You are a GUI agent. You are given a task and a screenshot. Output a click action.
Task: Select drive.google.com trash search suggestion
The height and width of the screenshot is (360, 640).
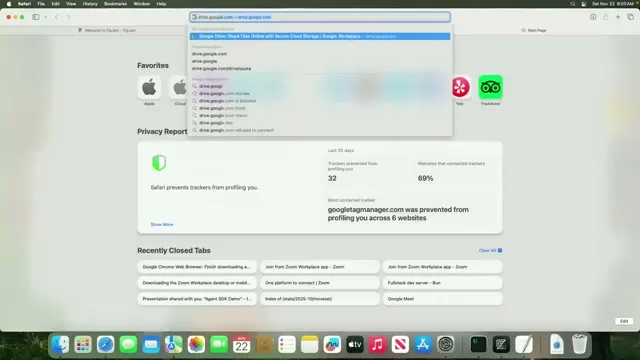click(320, 108)
